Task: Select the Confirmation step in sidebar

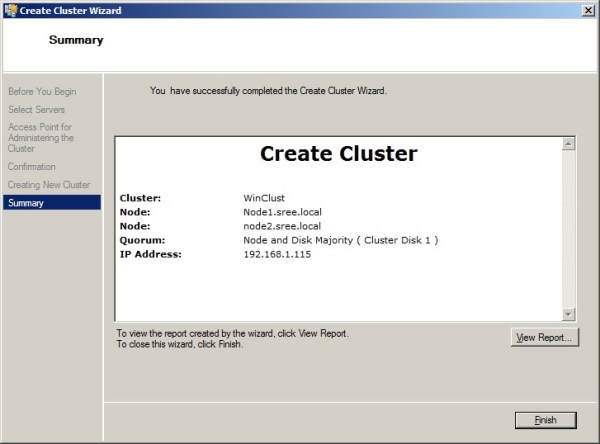Action: click(32, 167)
